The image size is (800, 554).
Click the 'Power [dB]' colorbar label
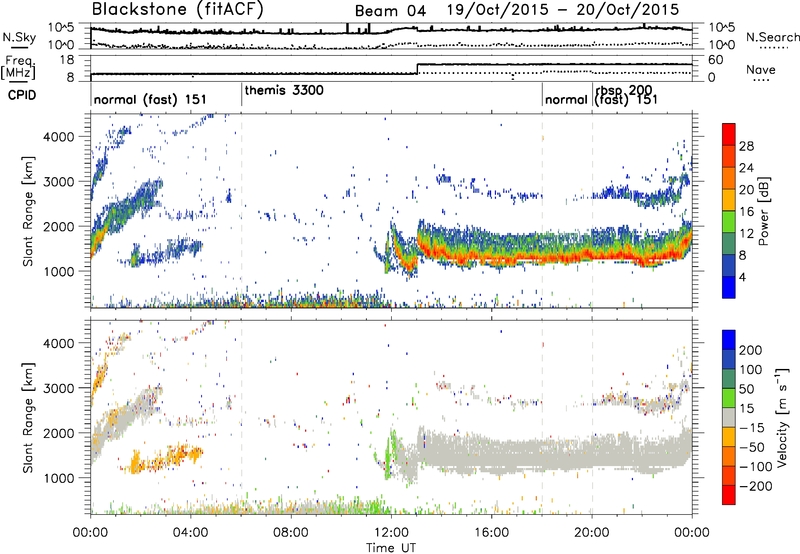(x=763, y=211)
